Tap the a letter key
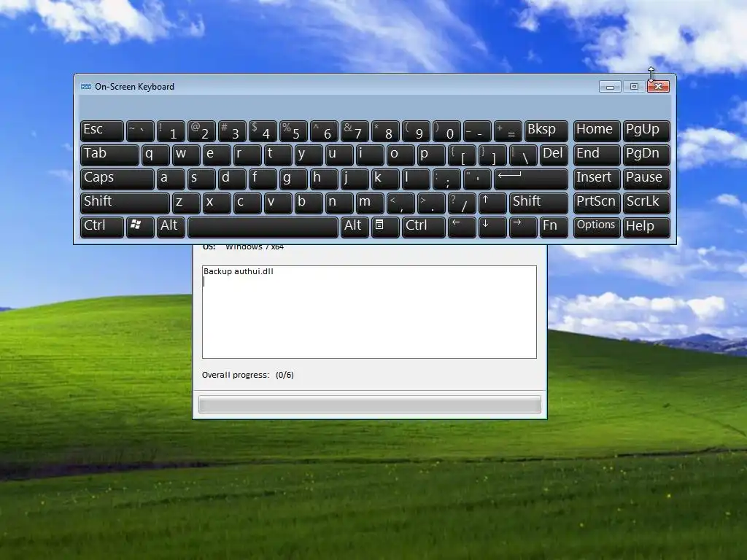The height and width of the screenshot is (560, 747). point(171,179)
